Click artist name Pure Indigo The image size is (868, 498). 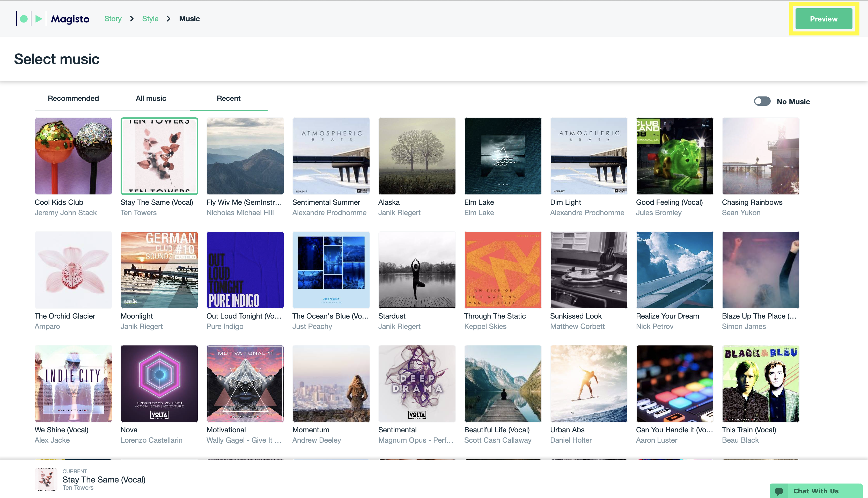tap(225, 327)
